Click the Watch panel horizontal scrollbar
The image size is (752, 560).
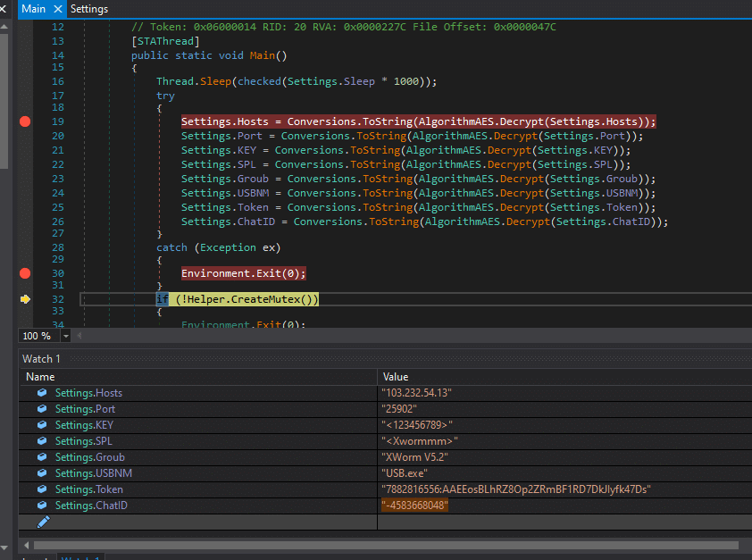(386, 545)
